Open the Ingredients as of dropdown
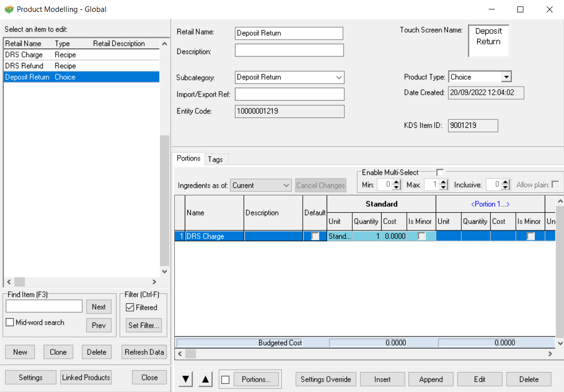The width and height of the screenshot is (564, 392). [286, 185]
